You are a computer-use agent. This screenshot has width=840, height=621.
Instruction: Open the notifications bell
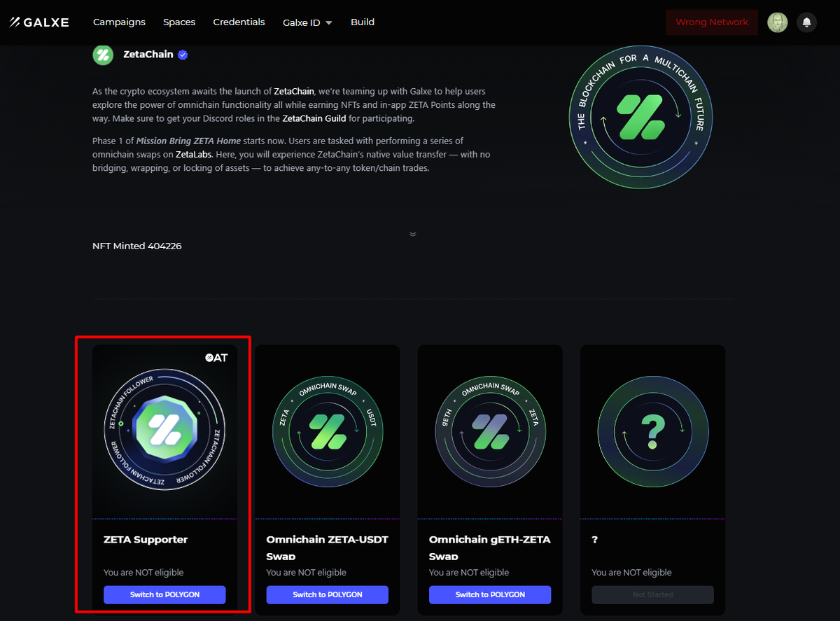coord(806,22)
